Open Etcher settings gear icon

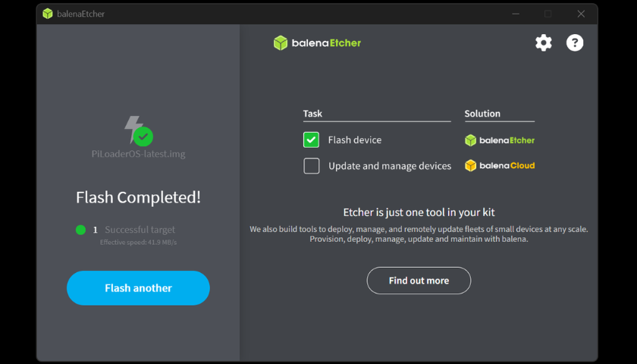543,42
